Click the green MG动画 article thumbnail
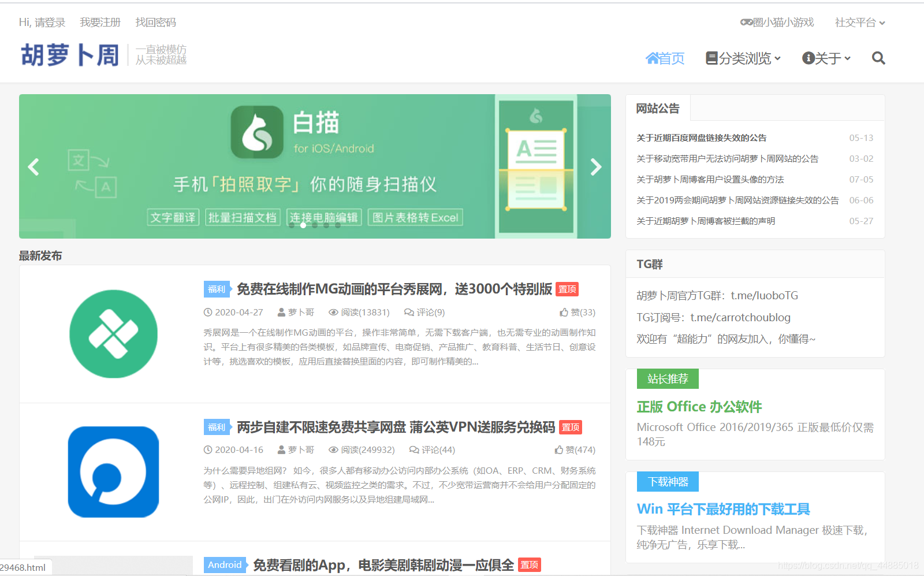 point(113,334)
